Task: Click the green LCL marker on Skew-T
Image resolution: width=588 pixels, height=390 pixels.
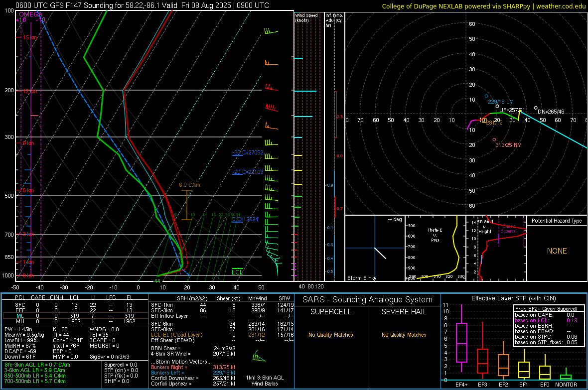Action: [237, 272]
